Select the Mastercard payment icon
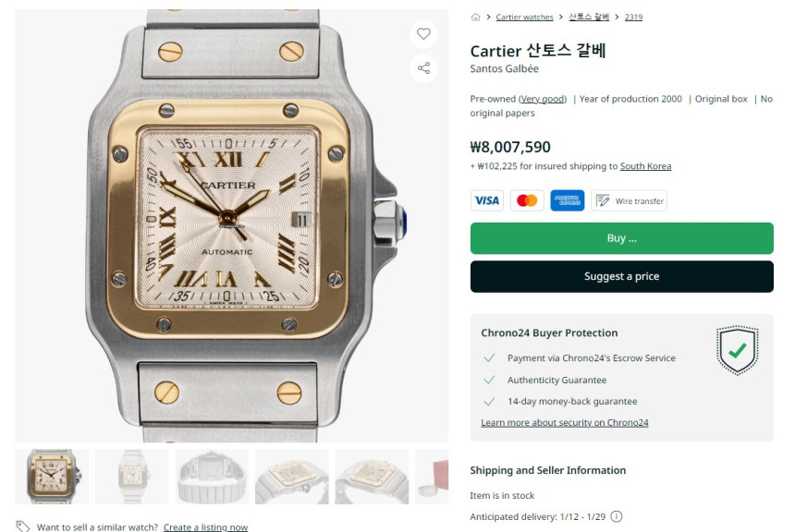 [x=527, y=200]
